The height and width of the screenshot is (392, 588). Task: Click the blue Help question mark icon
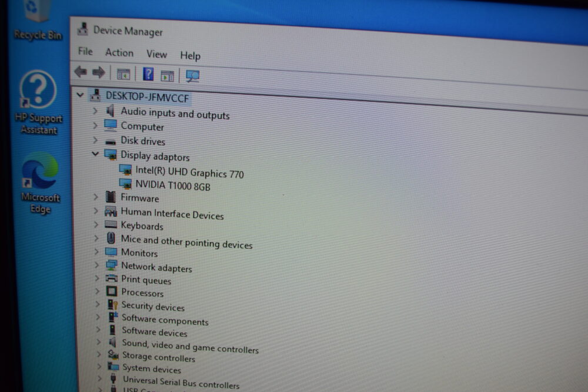148,74
